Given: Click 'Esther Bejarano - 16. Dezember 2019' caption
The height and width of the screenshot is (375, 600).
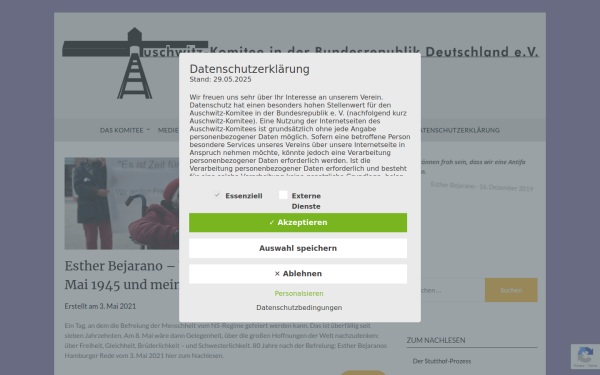Looking at the screenshot, I should click(x=481, y=186).
